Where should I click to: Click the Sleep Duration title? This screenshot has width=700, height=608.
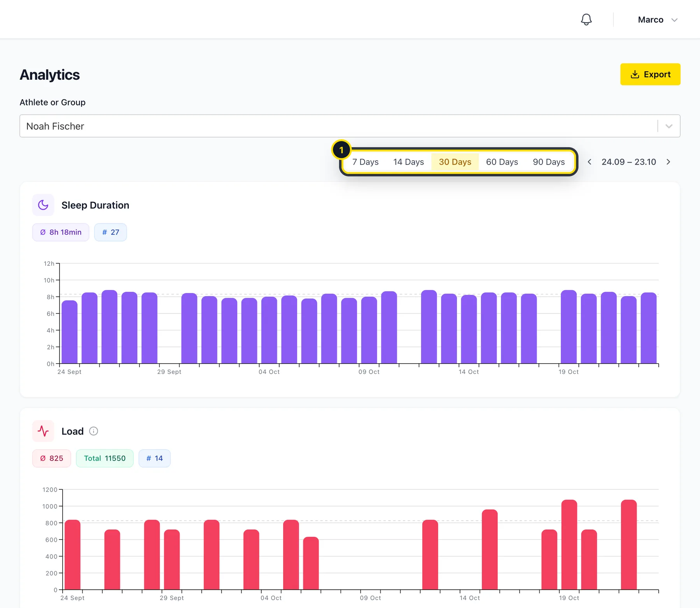pos(95,205)
